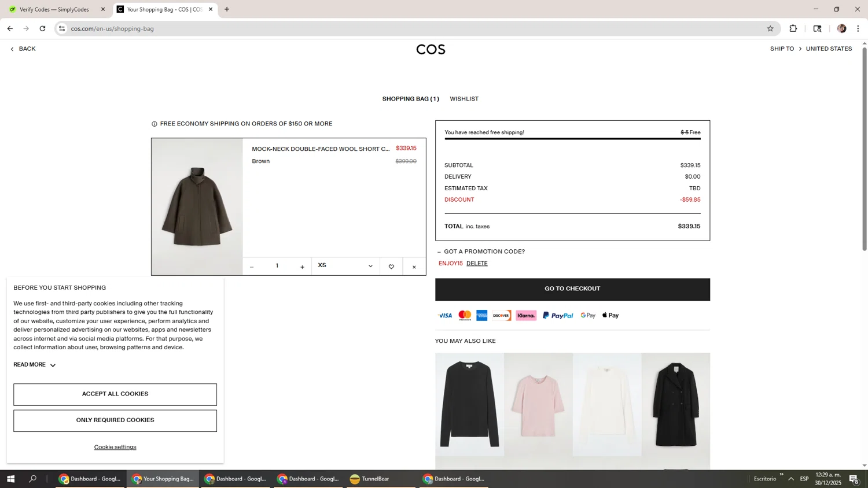
Task: Click the COS logo
Action: pyautogui.click(x=431, y=50)
